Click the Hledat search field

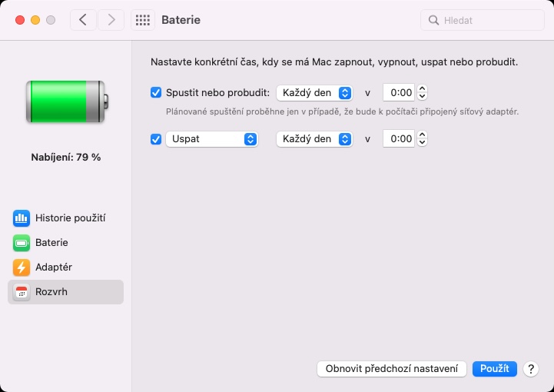[x=489, y=20]
